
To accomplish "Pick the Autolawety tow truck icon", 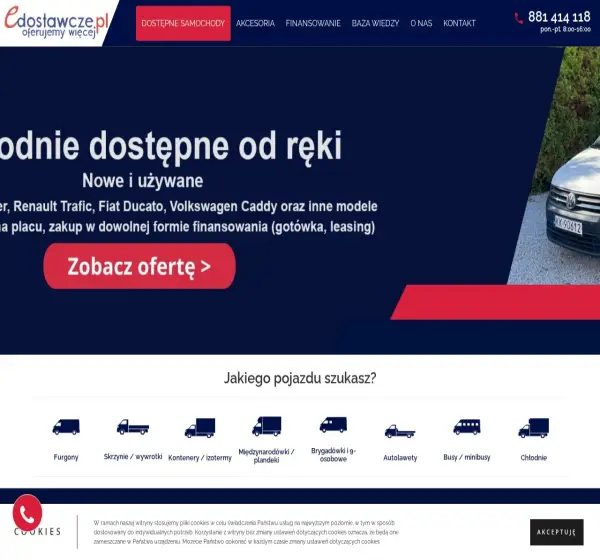I will coord(400,431).
